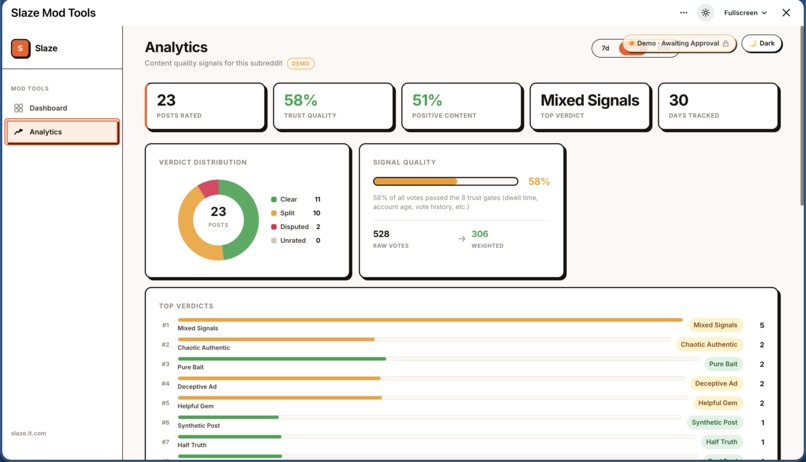
Task: Open the slaze.it.com link
Action: 28,433
